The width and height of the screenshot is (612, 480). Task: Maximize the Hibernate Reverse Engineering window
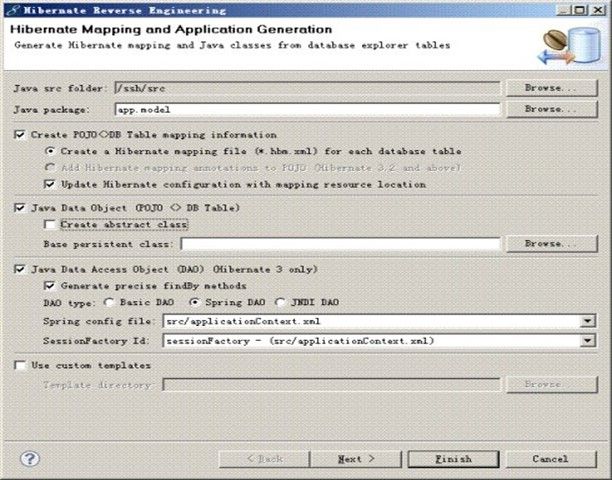(x=580, y=10)
